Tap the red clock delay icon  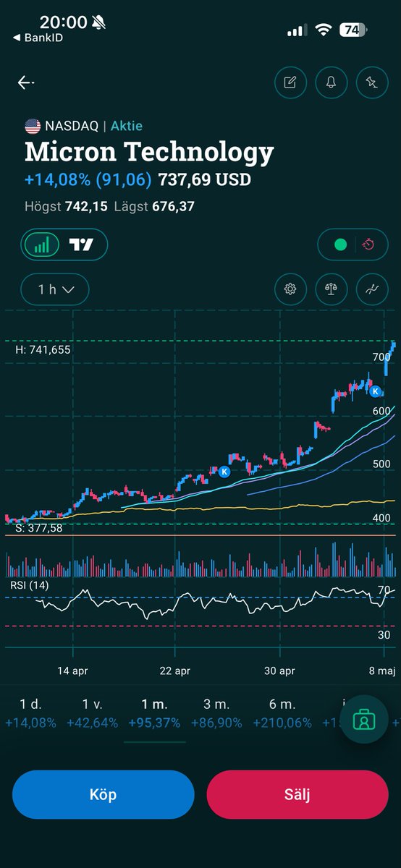(368, 244)
